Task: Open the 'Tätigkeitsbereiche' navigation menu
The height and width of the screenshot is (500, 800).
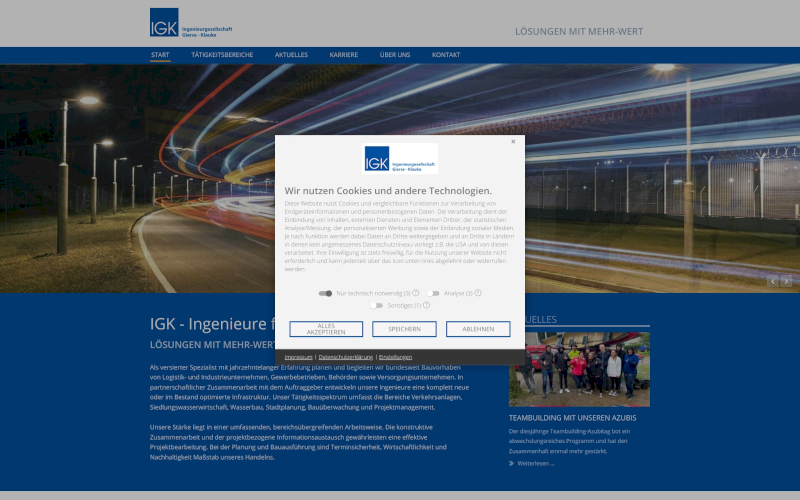Action: pos(222,55)
